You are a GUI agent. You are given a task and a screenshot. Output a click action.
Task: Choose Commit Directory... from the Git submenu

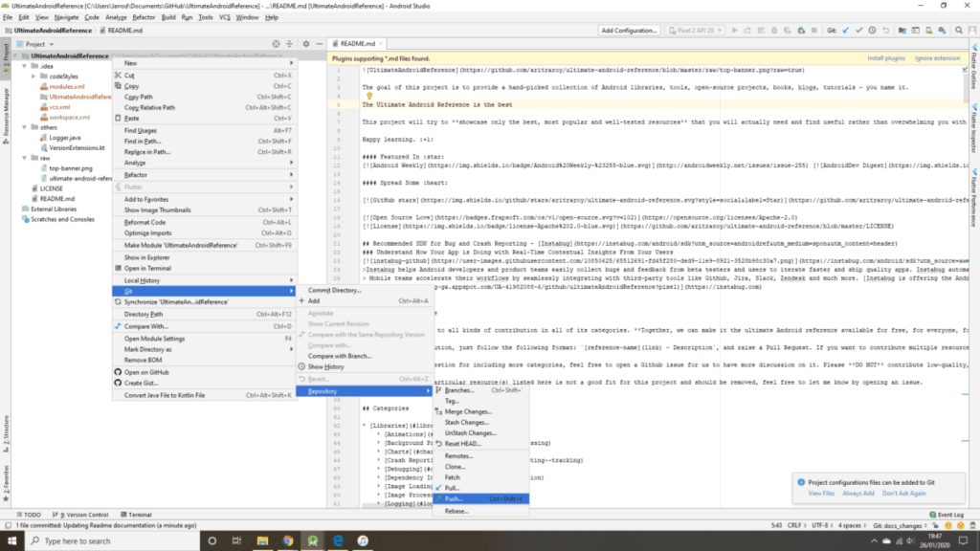coord(333,290)
